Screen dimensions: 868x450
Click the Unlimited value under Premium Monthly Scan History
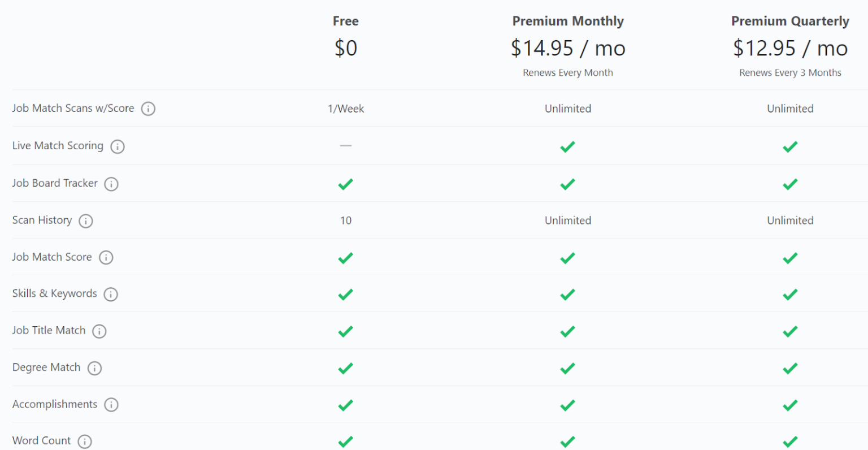point(567,220)
